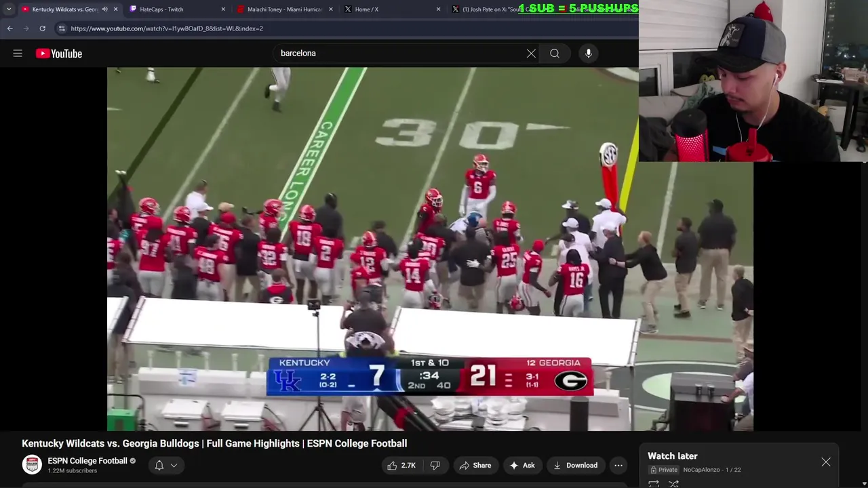The width and height of the screenshot is (868, 488).
Task: Open ESPN College Football channel name link
Action: click(87, 461)
